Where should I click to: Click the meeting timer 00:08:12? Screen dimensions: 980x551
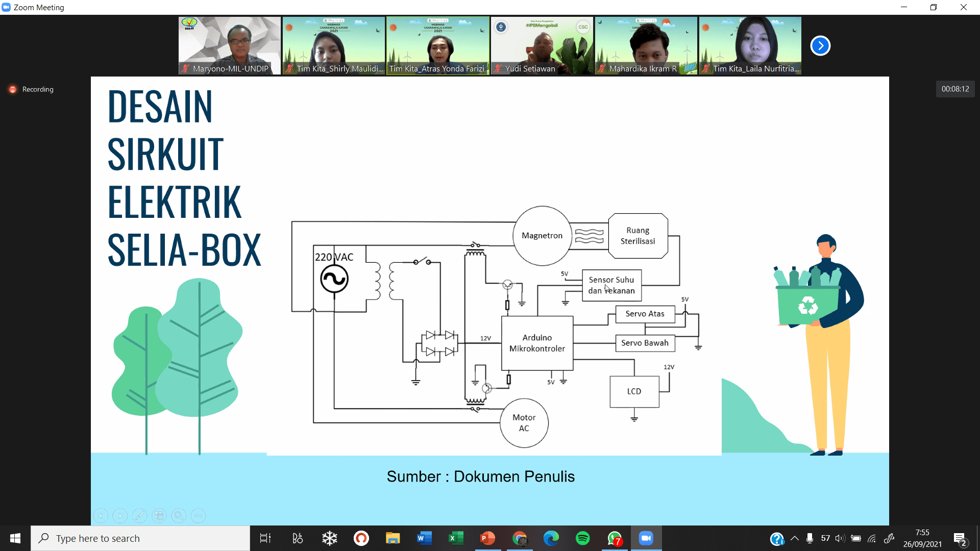955,89
